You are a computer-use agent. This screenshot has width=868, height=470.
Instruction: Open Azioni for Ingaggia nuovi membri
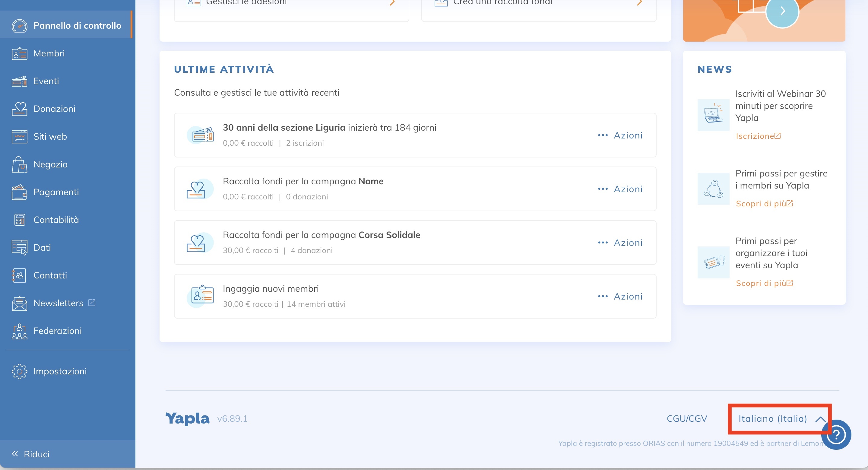620,297
